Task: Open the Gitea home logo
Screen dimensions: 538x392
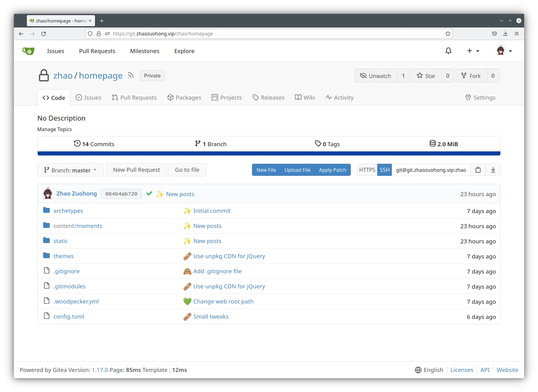Action: [28, 51]
